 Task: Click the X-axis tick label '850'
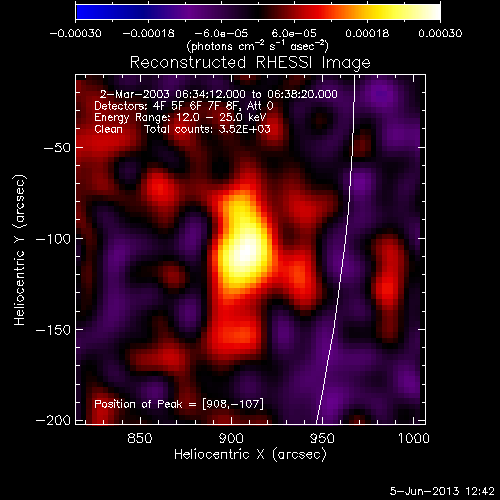[x=140, y=438]
